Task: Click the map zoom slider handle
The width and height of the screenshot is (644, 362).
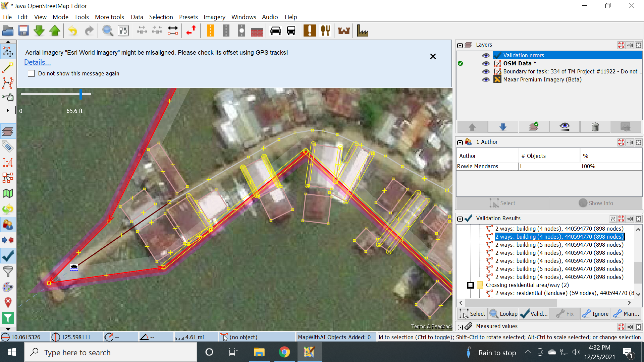Action: [81, 94]
